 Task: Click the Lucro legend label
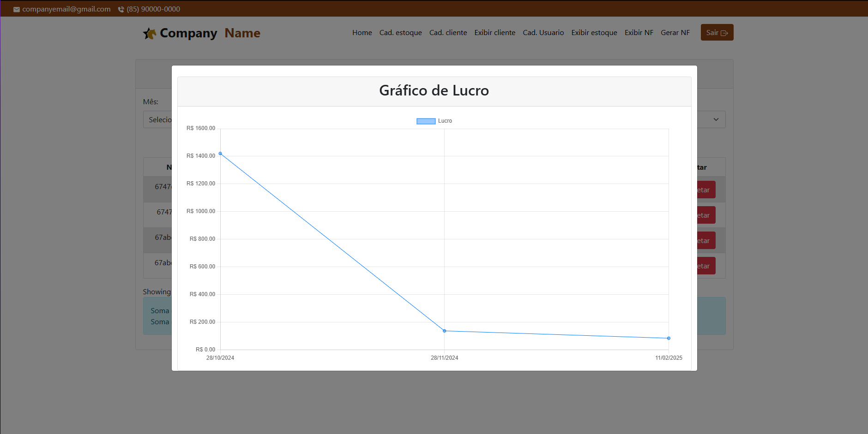pyautogui.click(x=445, y=121)
